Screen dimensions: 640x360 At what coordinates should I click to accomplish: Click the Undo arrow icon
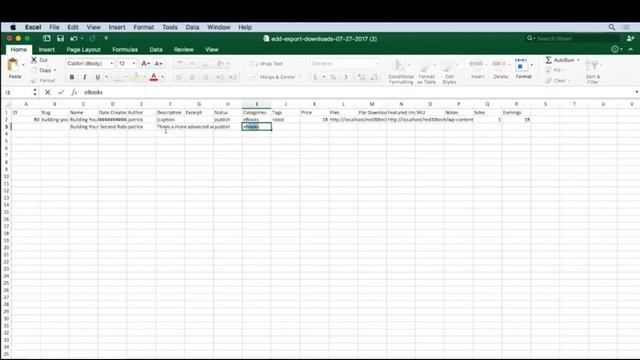click(x=74, y=38)
